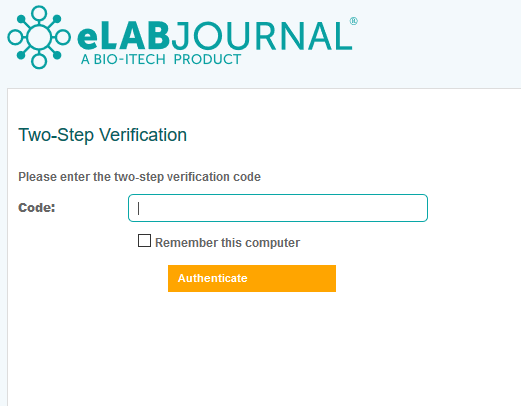Click the blinking text cursor in Code field
The width and height of the screenshot is (521, 406).
138,208
